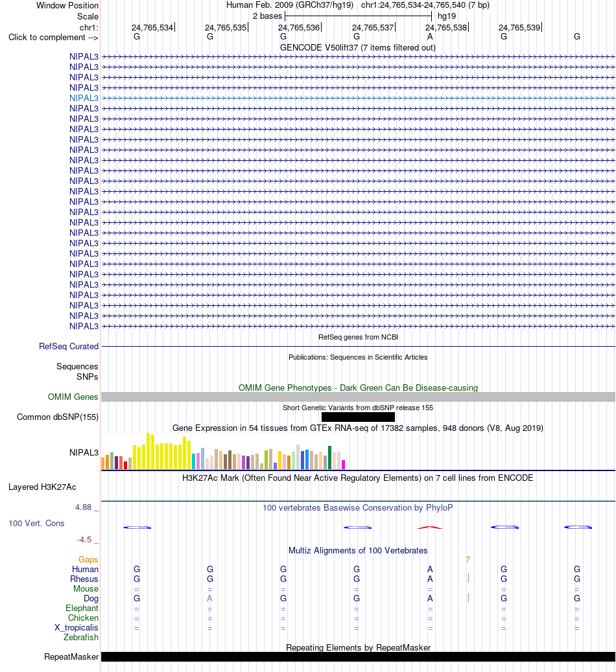Screen dimensions: 616x672
Task: Select the light-blue highlighted NIPAL3 transcript label
Action: point(84,98)
